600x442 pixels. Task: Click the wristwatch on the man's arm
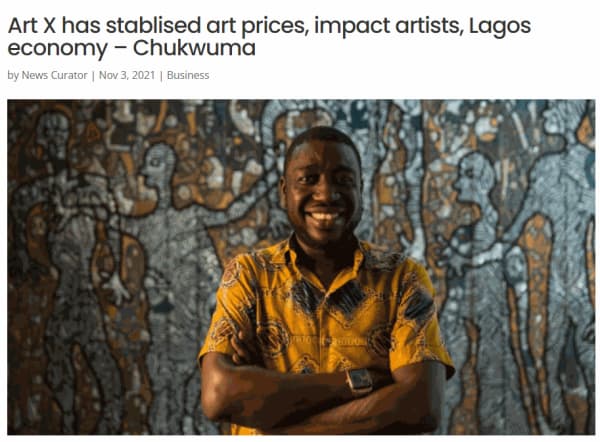359,382
